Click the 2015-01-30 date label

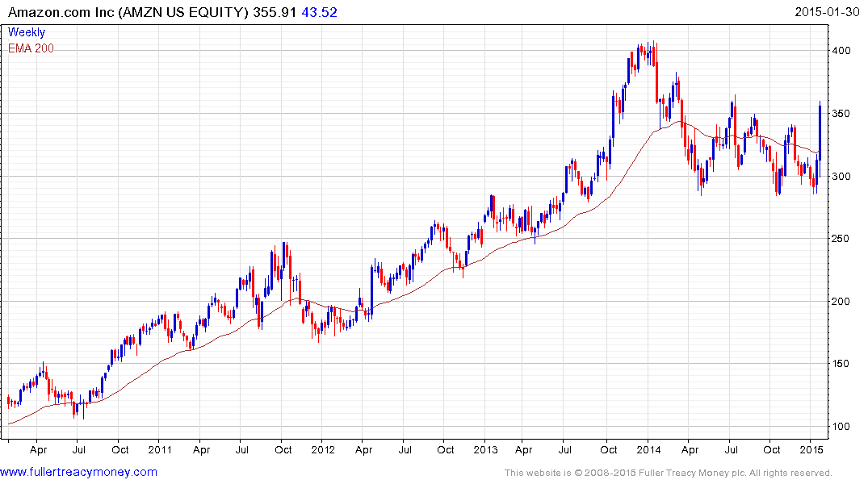point(827,12)
